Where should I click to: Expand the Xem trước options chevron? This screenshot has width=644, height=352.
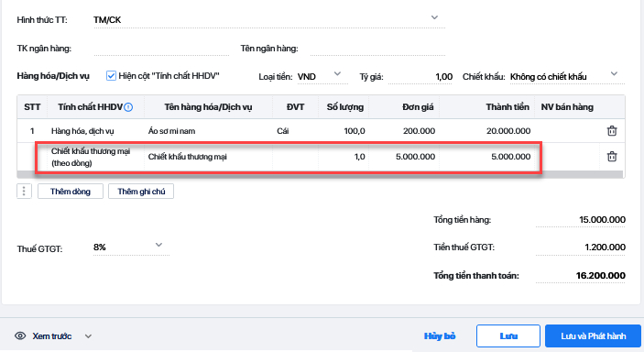point(88,336)
